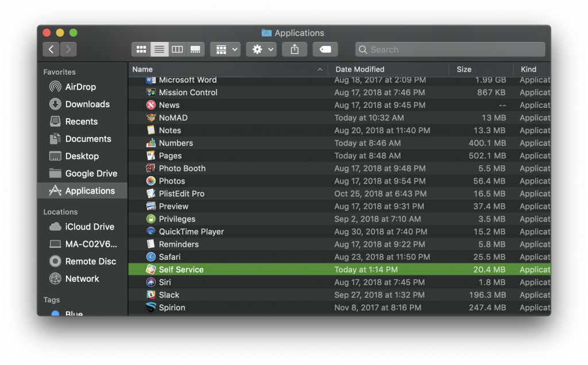
Task: Click the Spirion app icon
Action: point(151,307)
